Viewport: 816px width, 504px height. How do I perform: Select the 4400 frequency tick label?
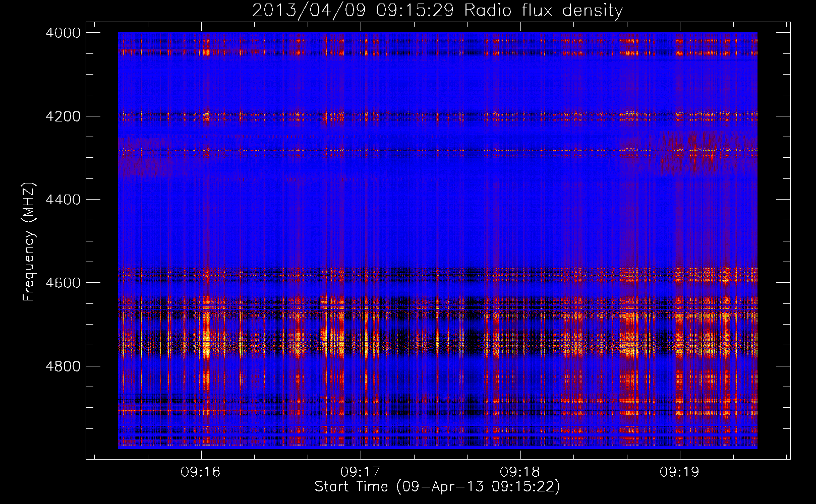[63, 200]
